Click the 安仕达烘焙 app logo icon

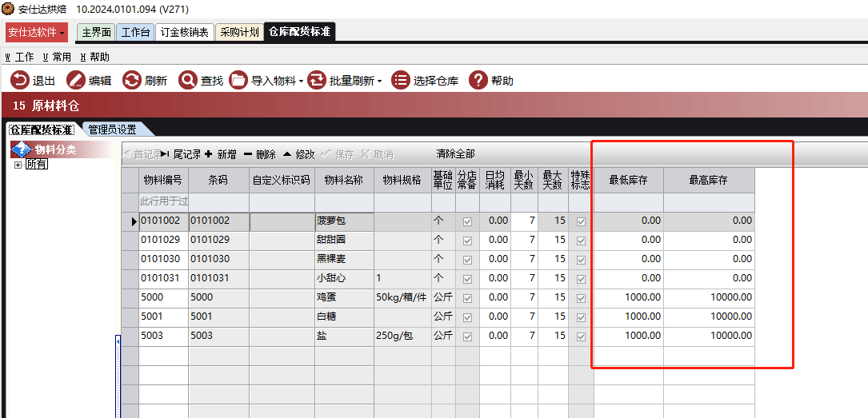(8, 9)
